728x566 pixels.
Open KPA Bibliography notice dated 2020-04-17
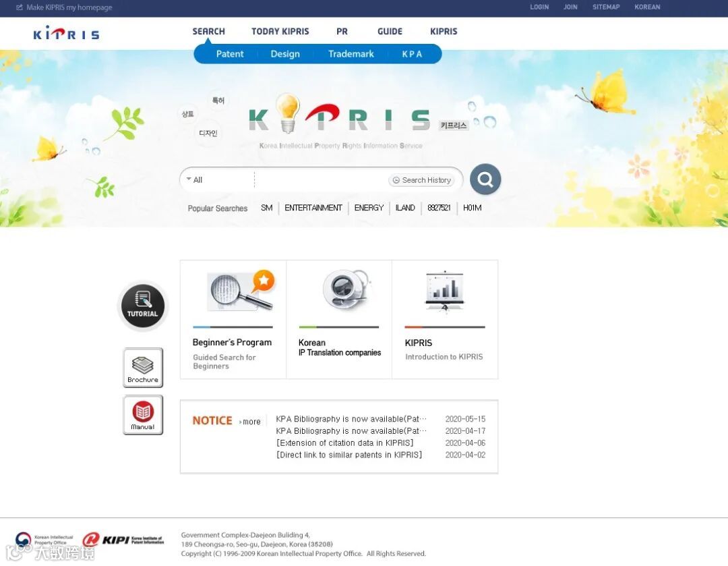tap(351, 431)
